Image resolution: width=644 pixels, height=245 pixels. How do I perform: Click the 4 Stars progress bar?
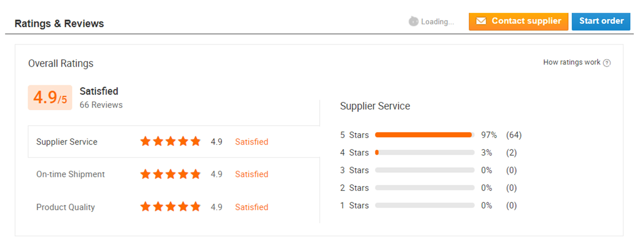coord(425,153)
